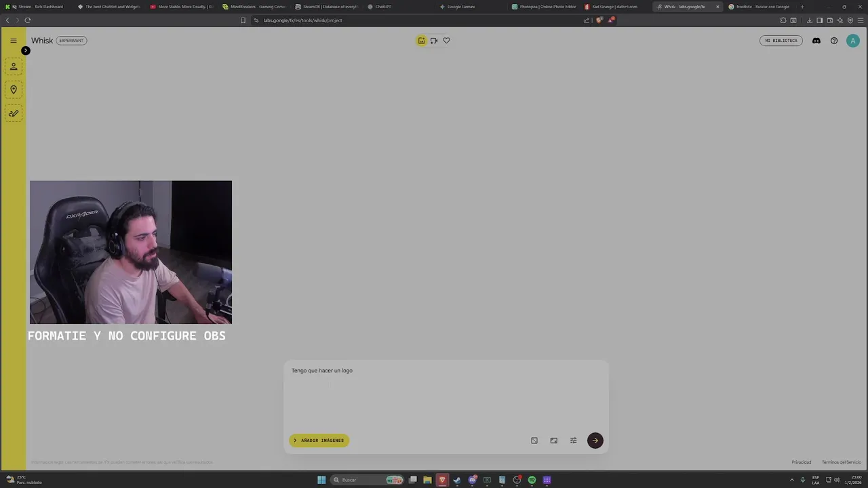The image size is (868, 488).
Task: Click the taskbar Buscar search box
Action: coord(367,480)
